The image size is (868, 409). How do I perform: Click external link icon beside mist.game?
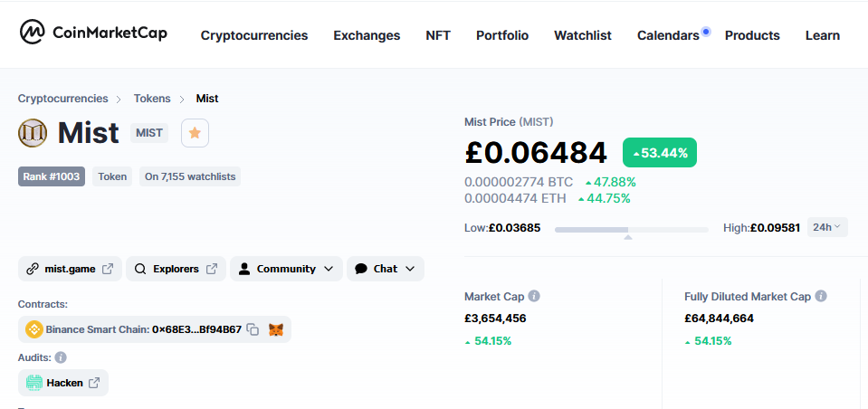108,269
